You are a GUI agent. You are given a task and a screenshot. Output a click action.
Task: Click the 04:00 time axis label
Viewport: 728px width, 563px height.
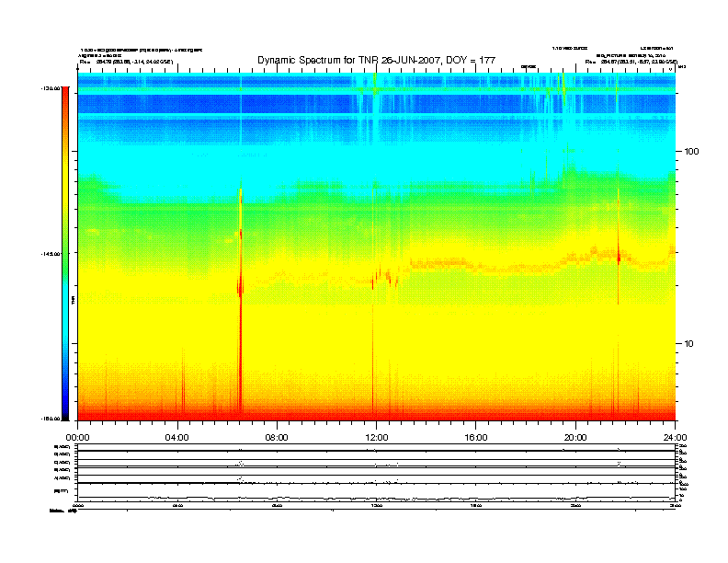pos(177,438)
